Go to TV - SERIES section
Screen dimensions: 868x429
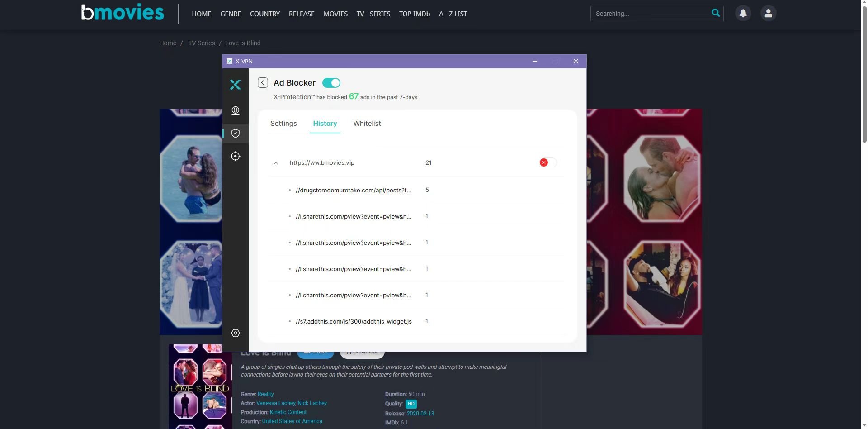point(373,14)
